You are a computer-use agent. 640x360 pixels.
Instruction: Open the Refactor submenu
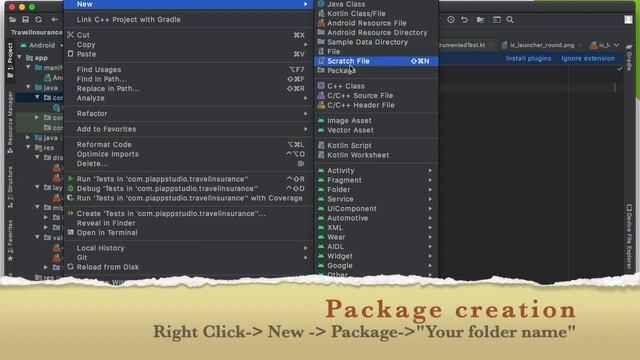coord(188,113)
